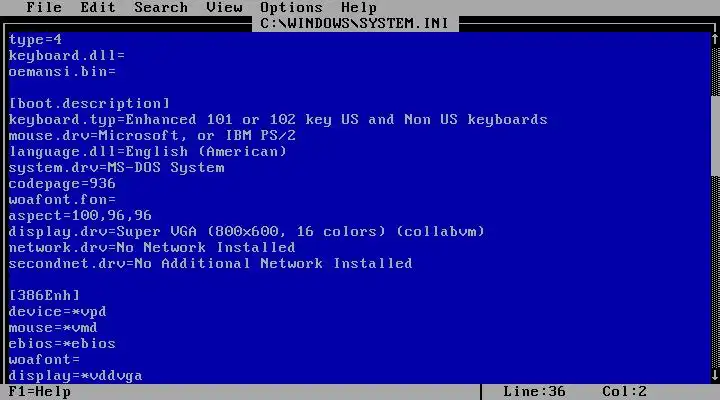Click the C:\WINDOWS\SYSTEM.INI title

pos(354,23)
